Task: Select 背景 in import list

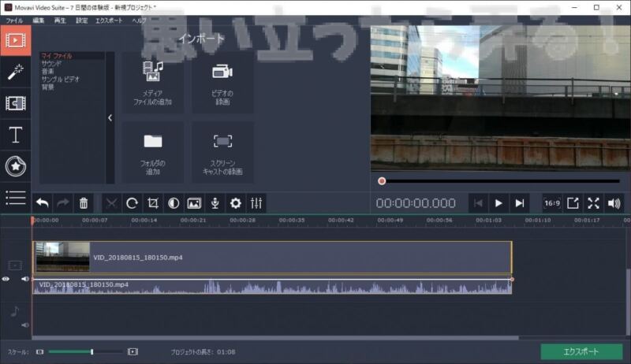Action: (x=47, y=87)
